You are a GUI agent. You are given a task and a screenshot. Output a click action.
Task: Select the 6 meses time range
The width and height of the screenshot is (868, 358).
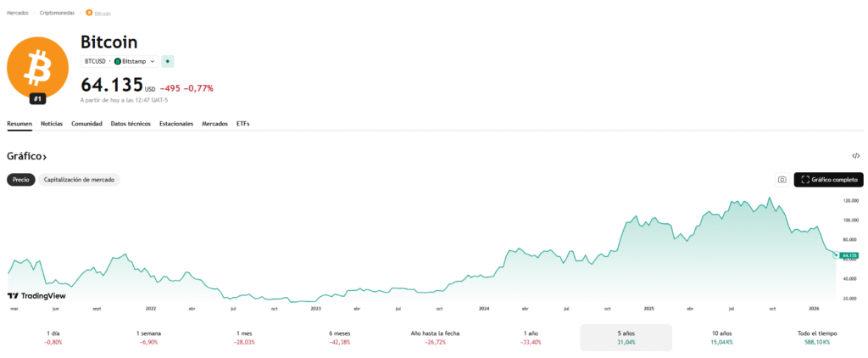339,338
